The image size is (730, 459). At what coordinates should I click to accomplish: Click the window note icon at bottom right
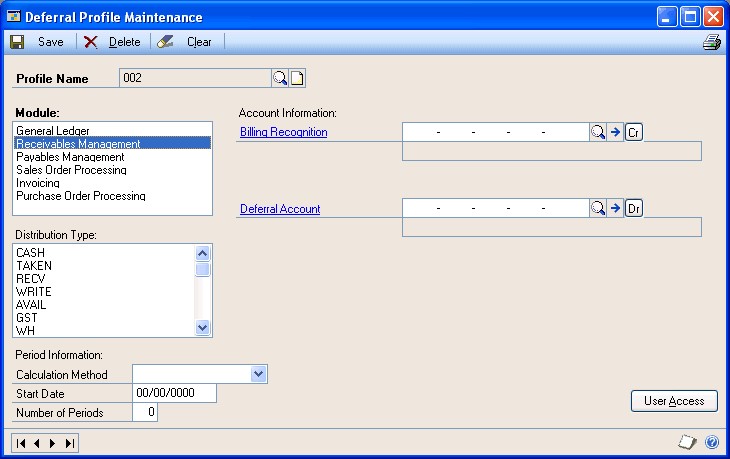click(687, 442)
